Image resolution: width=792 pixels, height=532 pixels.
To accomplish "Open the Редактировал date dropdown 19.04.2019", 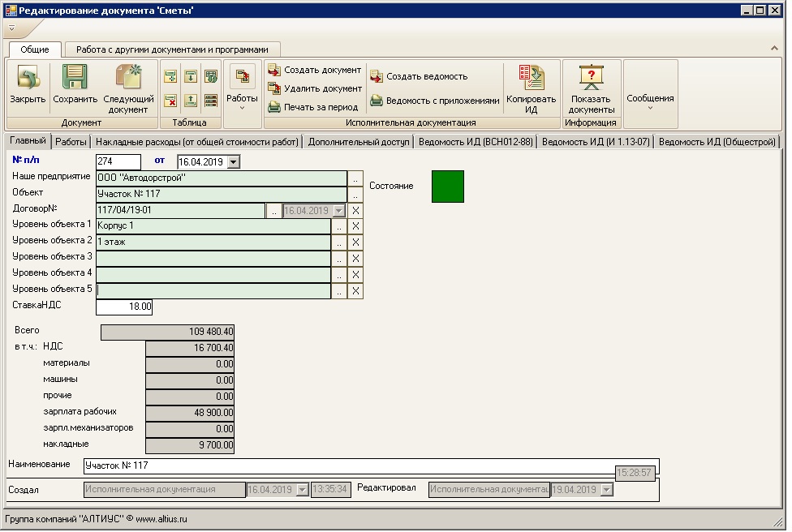I will pyautogui.click(x=607, y=490).
